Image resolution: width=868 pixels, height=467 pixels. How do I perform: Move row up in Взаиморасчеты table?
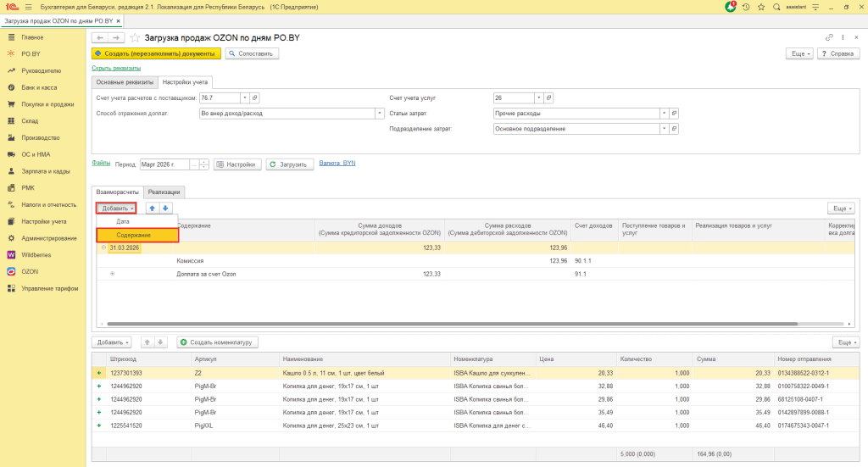(153, 208)
